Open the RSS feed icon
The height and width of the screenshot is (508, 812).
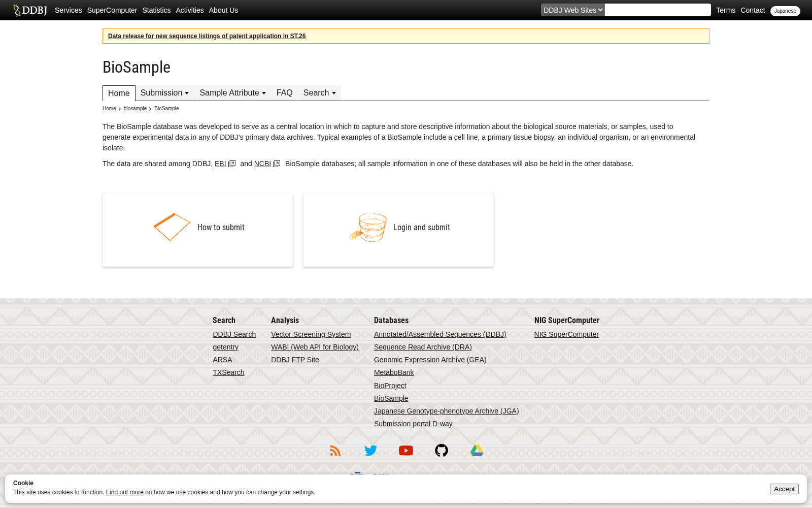click(x=335, y=451)
